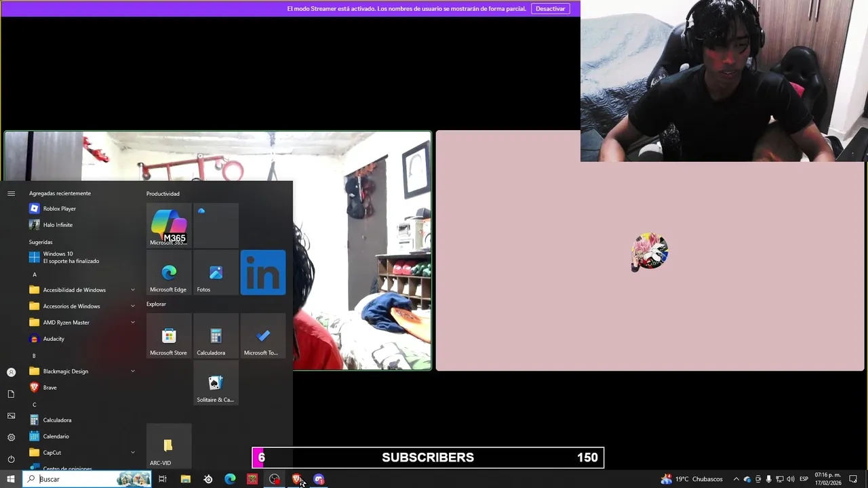Open the OneDrive tile
Image resolution: width=868 pixels, height=488 pixels.
coord(216,226)
